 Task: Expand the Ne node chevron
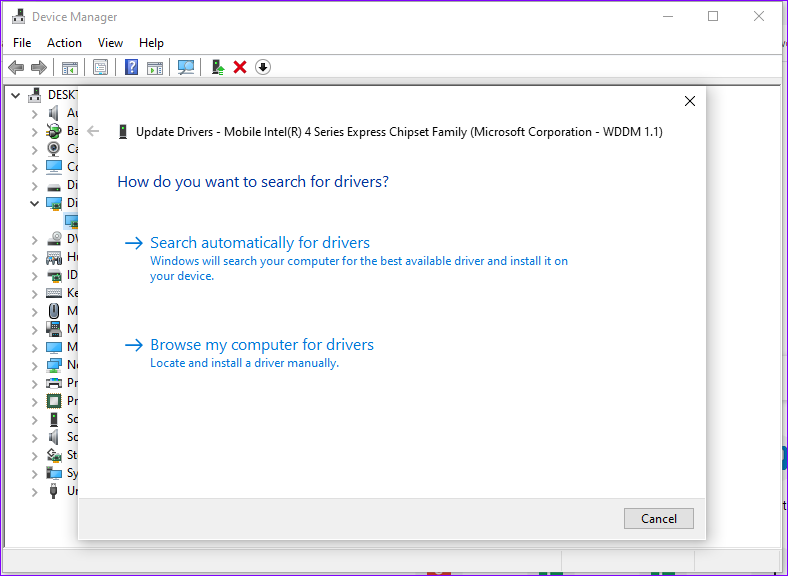click(x=34, y=366)
